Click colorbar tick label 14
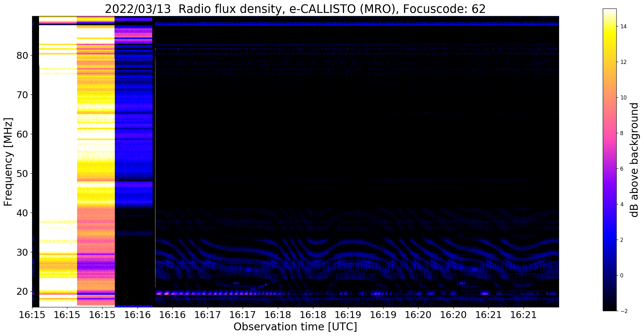 click(x=623, y=26)
